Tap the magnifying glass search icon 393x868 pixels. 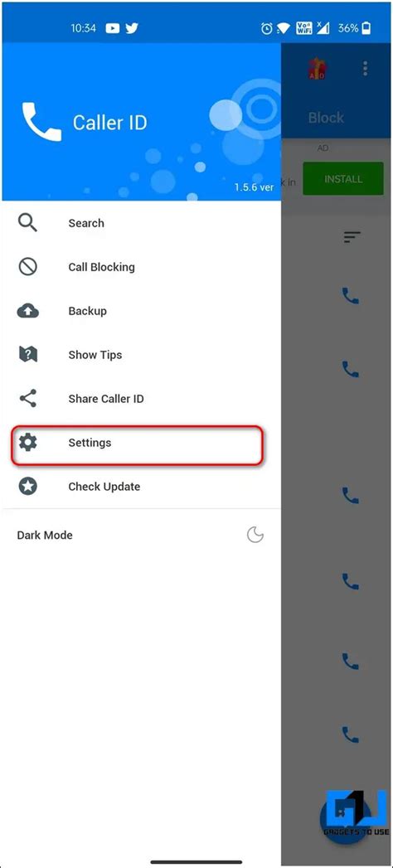pyautogui.click(x=27, y=223)
